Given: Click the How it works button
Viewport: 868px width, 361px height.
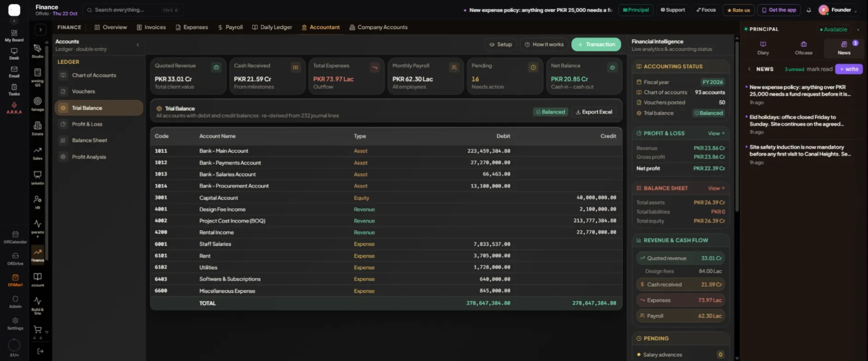Looking at the screenshot, I should [x=544, y=44].
